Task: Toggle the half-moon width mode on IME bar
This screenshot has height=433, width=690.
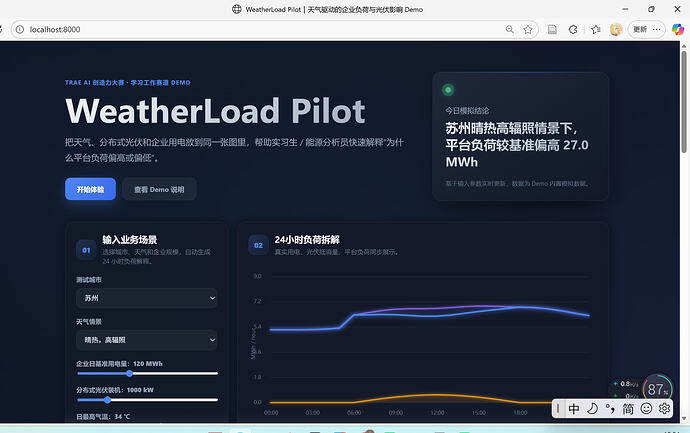Action: click(592, 408)
